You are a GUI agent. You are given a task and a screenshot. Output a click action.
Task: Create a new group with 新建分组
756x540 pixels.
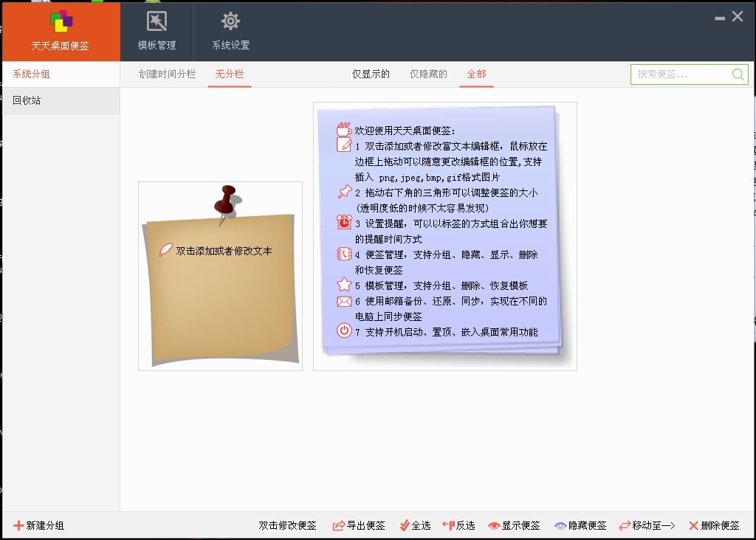coord(38,525)
